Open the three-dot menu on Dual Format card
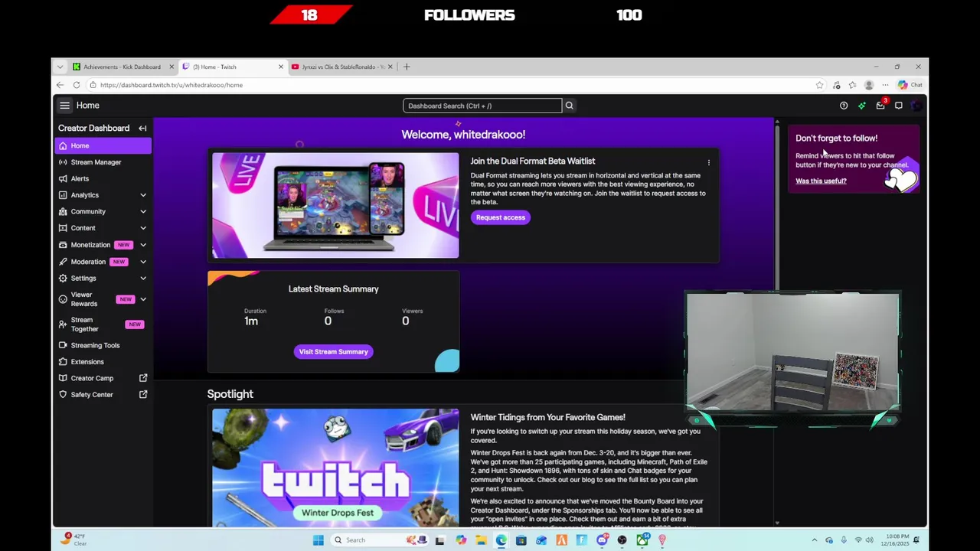 (x=708, y=162)
